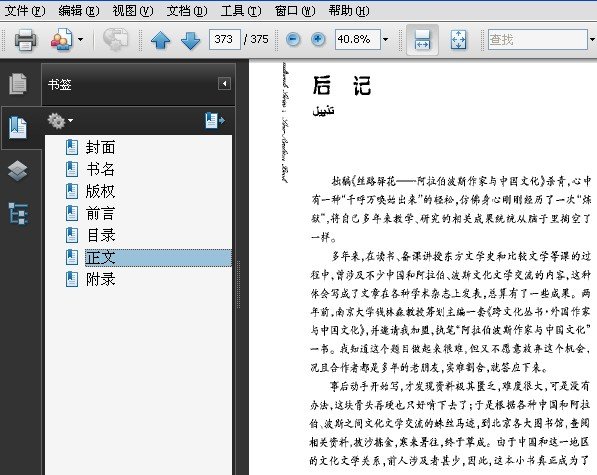Go to next page with down arrow
597x475 pixels.
(x=190, y=40)
